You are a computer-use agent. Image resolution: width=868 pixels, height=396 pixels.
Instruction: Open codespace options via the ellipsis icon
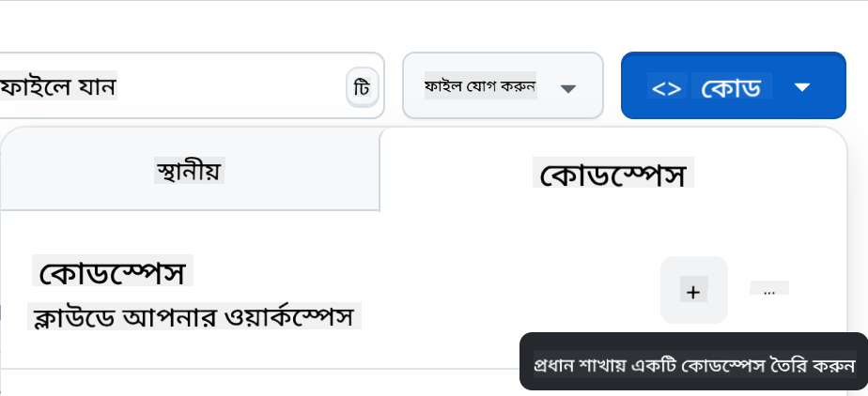pyautogui.click(x=769, y=291)
